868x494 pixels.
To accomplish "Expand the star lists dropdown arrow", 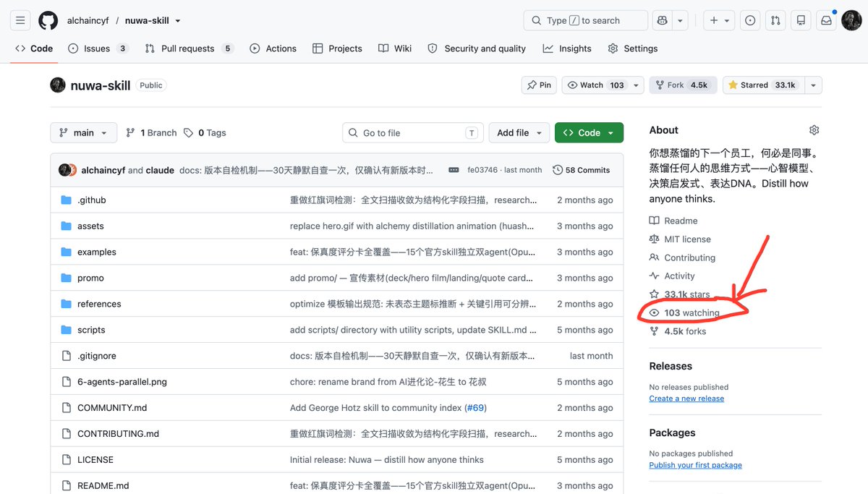I will [813, 85].
